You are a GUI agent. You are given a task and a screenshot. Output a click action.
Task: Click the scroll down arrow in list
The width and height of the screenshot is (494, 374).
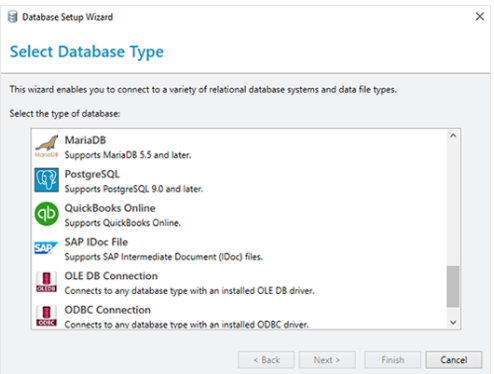453,322
